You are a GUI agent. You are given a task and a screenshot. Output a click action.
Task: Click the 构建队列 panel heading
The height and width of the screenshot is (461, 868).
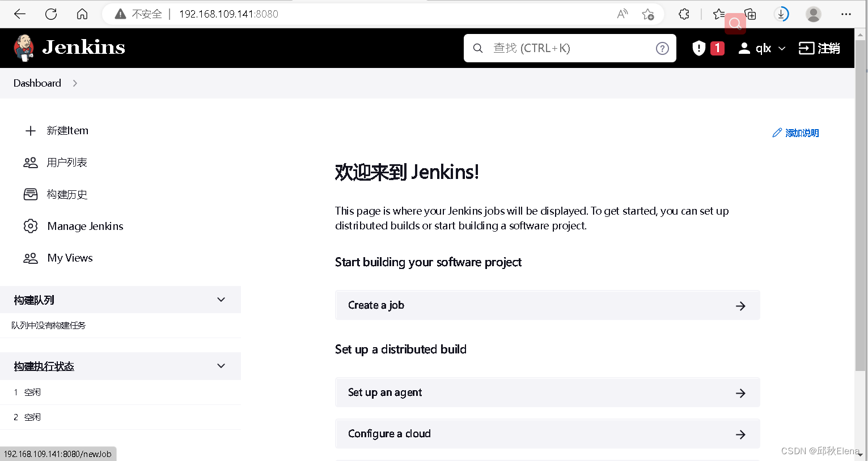(x=34, y=300)
